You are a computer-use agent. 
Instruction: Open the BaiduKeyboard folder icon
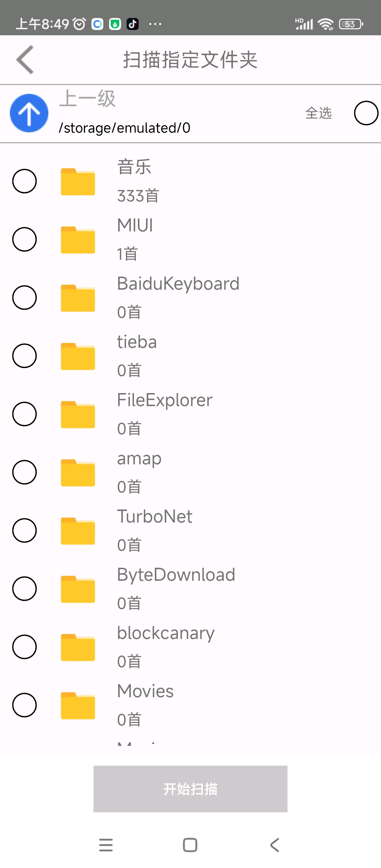pos(78,298)
